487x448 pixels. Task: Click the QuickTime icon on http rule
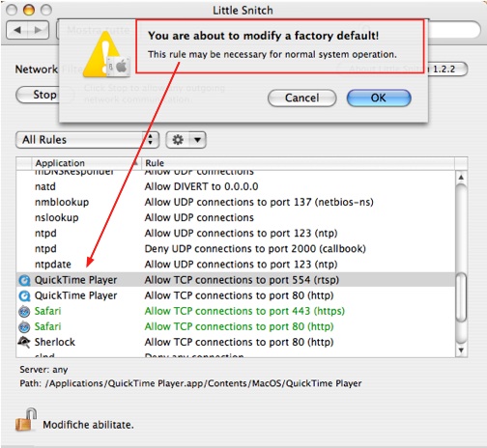[x=24, y=295]
